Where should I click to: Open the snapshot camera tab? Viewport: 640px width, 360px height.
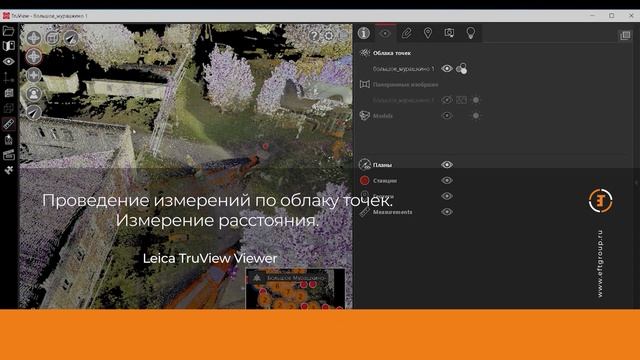click(449, 33)
